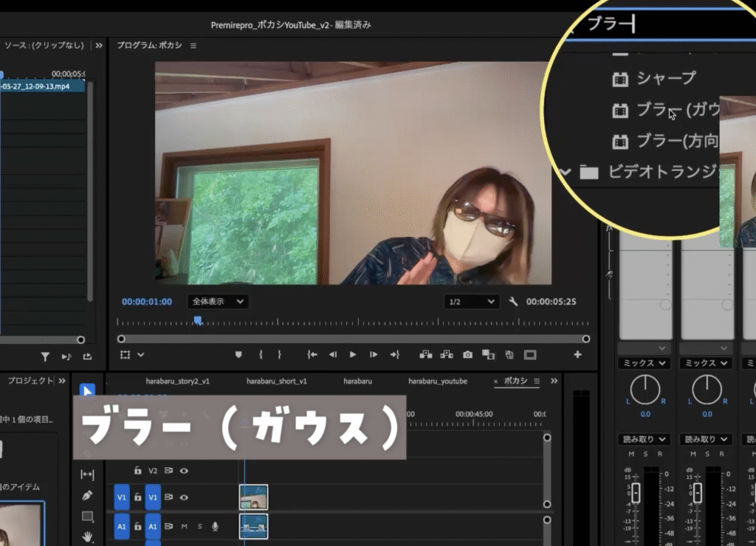Image resolution: width=756 pixels, height=546 pixels.
Task: Select the Selection tool arrow
Action: (x=87, y=390)
